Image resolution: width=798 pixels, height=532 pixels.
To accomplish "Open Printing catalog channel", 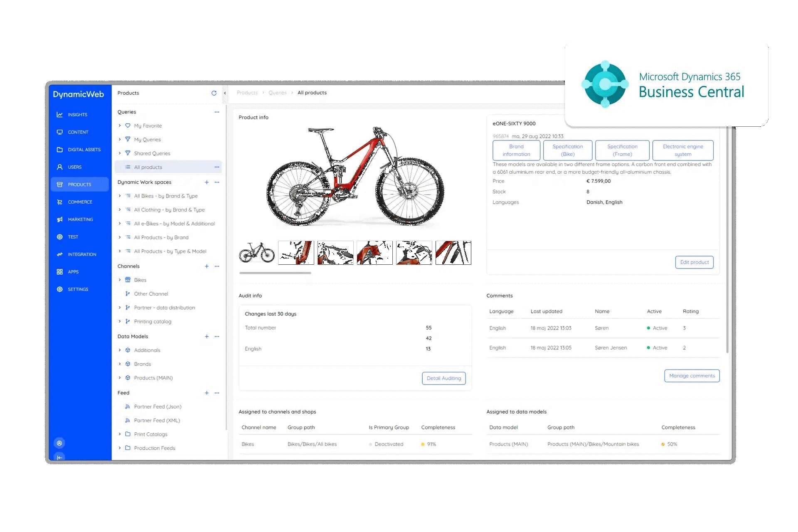I will coord(153,322).
